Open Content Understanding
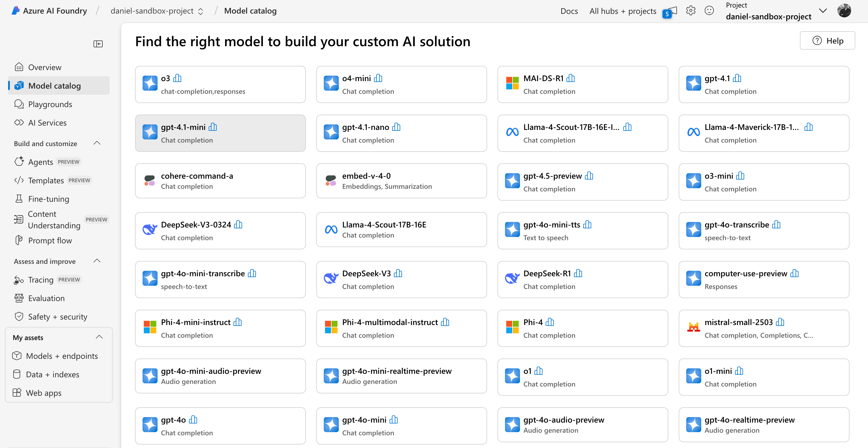The width and height of the screenshot is (868, 448). coord(59,220)
